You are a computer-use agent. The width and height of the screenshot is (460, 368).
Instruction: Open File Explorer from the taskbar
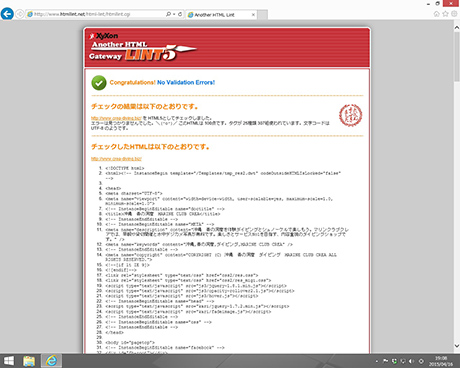pos(29,361)
